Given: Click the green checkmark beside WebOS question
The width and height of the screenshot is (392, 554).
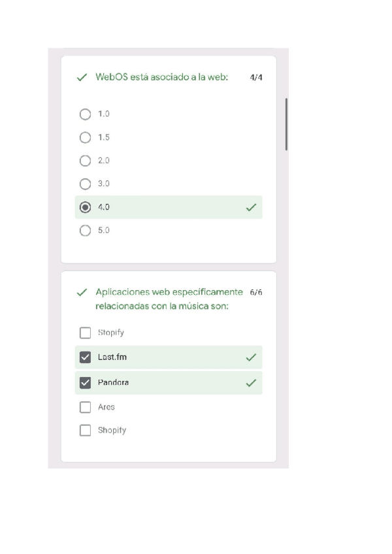Looking at the screenshot, I should (x=82, y=77).
